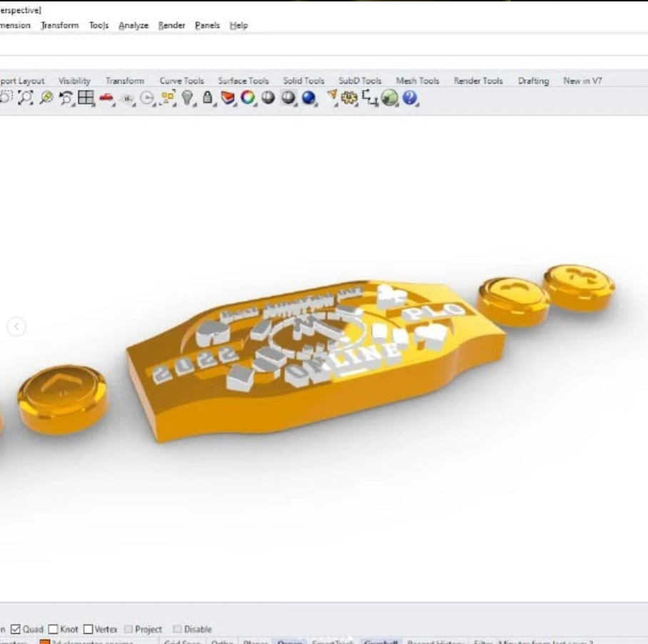The height and width of the screenshot is (644, 648).
Task: Click the four-viewport layout grid icon
Action: (86, 99)
